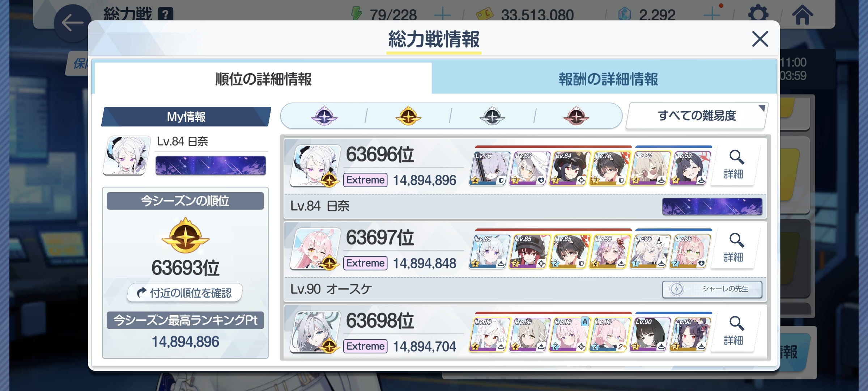Click オースケ player avatar at 63697位
The width and height of the screenshot is (868, 391).
coord(316,249)
